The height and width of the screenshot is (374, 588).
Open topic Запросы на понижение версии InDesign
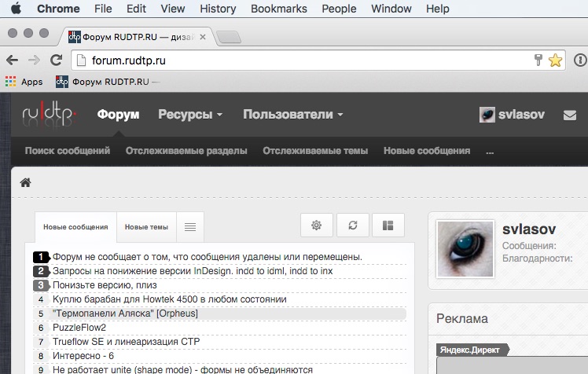point(193,271)
